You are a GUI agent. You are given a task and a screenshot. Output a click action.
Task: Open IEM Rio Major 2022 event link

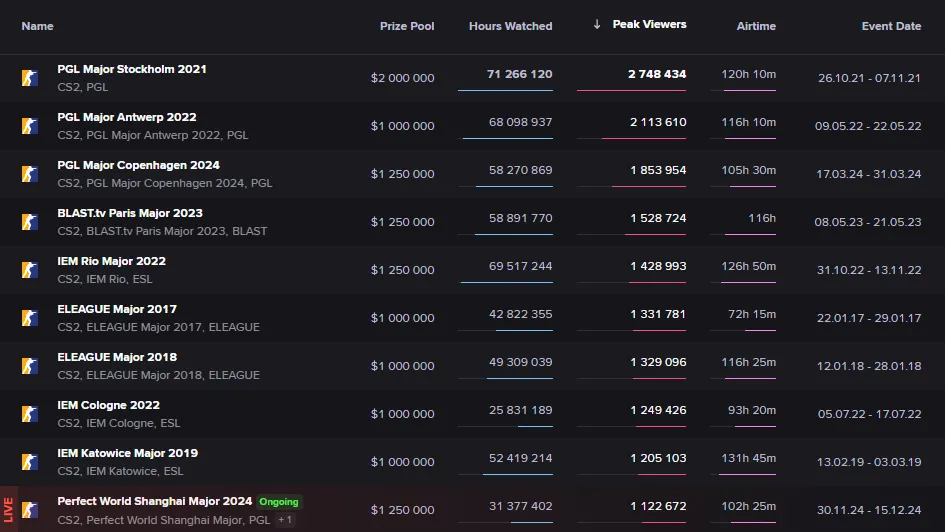coord(111,261)
